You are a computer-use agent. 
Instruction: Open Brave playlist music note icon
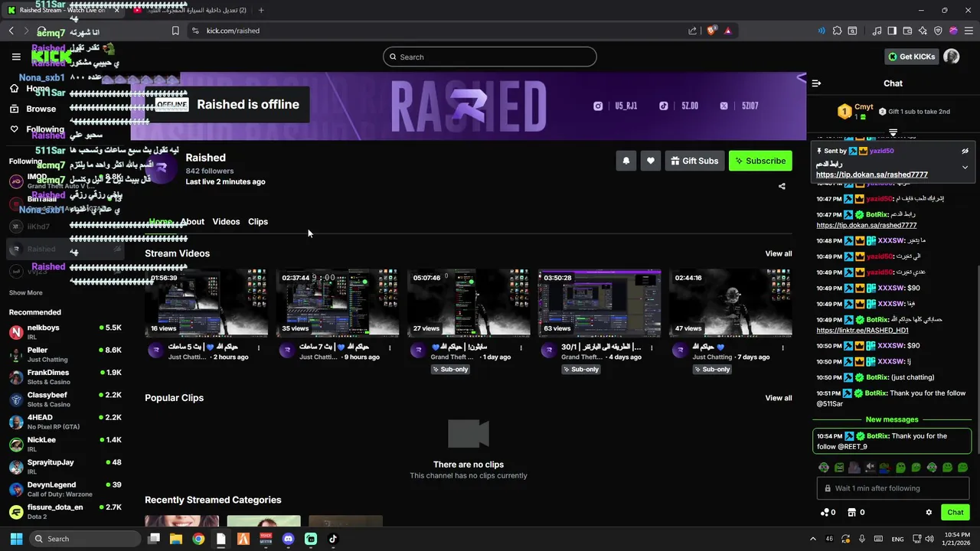tap(875, 31)
